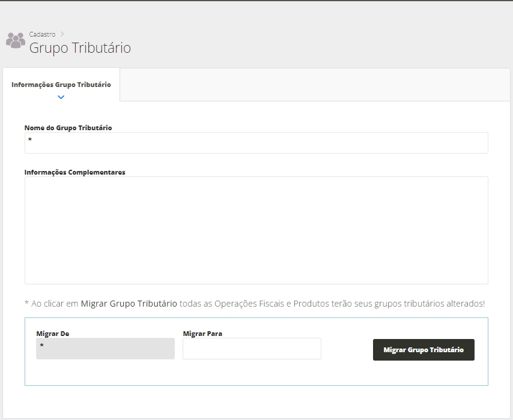This screenshot has height=420, width=513.
Task: Click the Migrar Para input box
Action: [252, 349]
